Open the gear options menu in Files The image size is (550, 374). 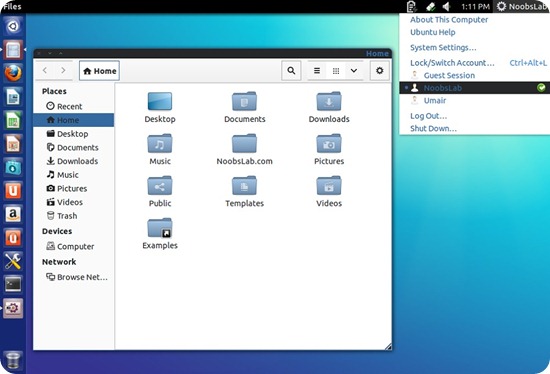coord(380,71)
